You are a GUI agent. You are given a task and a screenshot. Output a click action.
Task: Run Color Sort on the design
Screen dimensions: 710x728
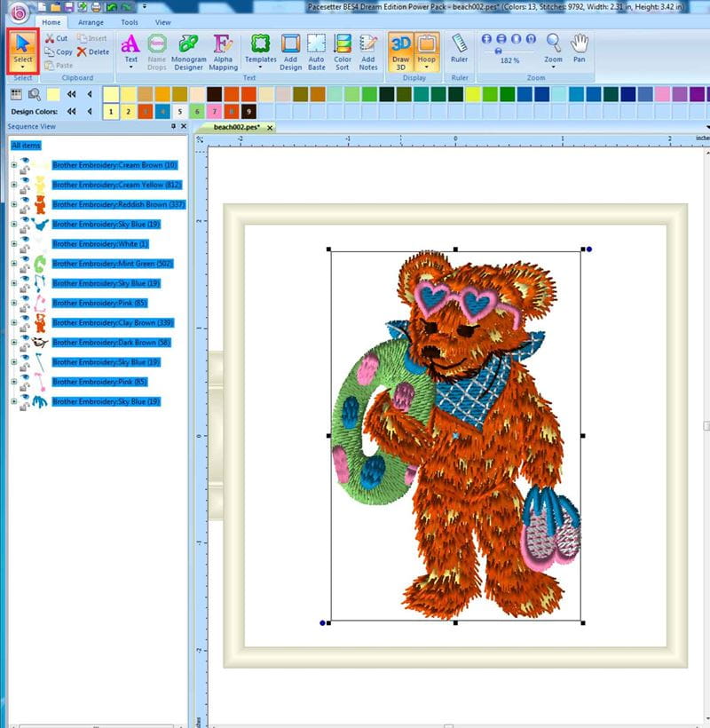pyautogui.click(x=343, y=52)
